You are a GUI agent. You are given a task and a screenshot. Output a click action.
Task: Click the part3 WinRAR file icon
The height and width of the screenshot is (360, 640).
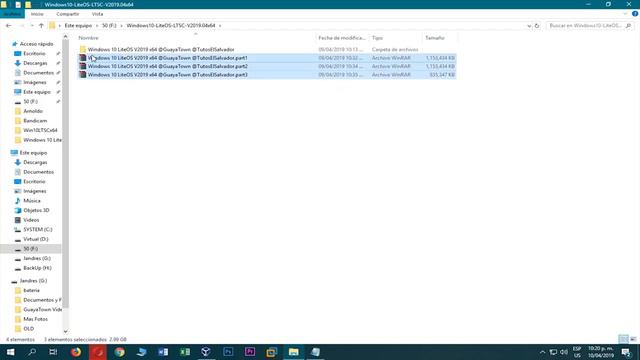[82, 75]
